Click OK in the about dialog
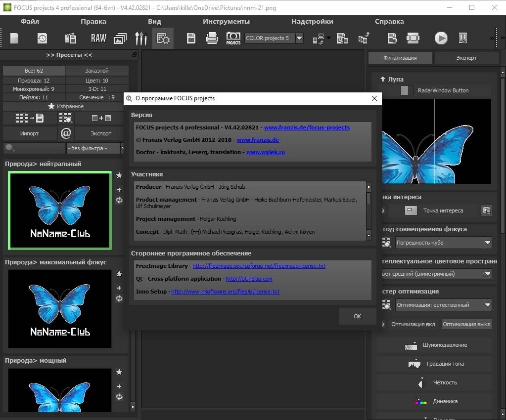 click(x=357, y=316)
